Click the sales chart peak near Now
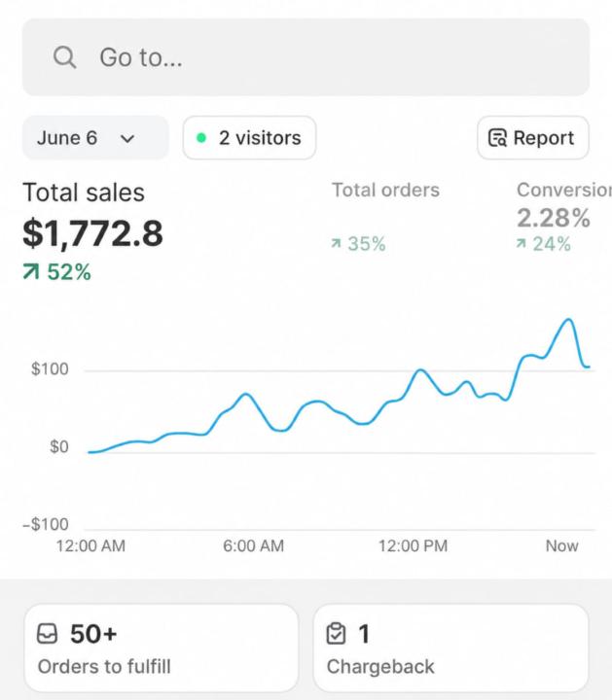 pyautogui.click(x=568, y=319)
